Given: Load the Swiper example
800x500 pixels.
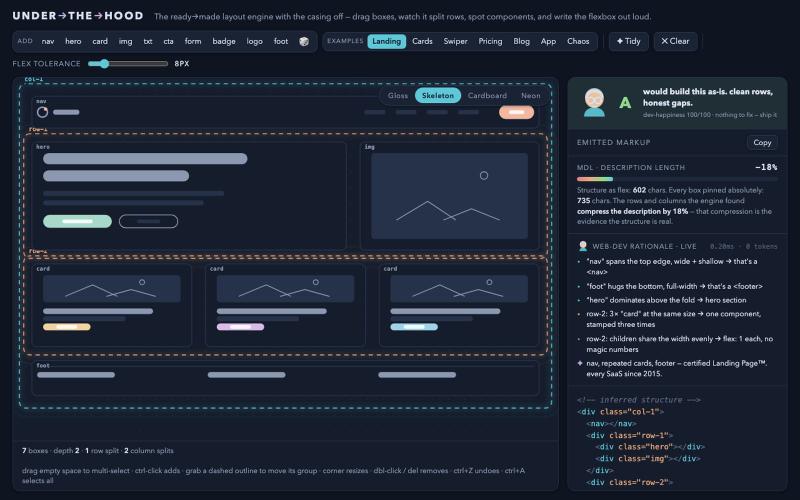Looking at the screenshot, I should [x=456, y=41].
